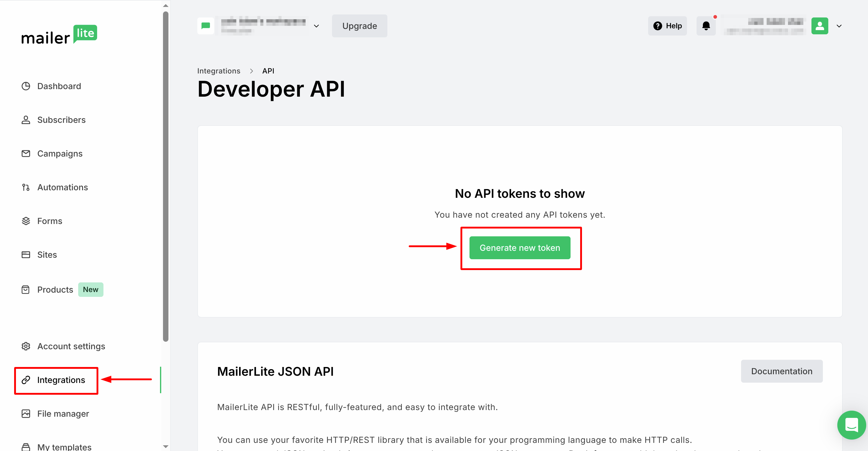Open the Forms section

(42, 221)
